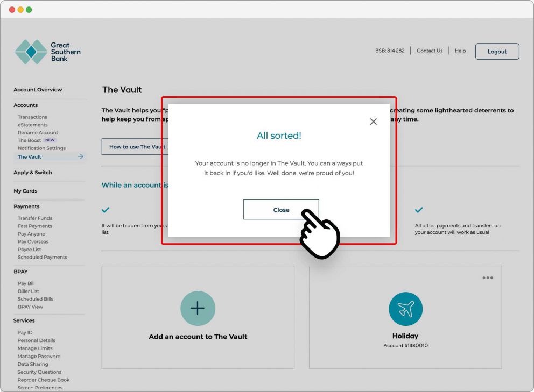This screenshot has height=392, width=534.
Task: Open Personal Details
Action: pyautogui.click(x=37, y=340)
